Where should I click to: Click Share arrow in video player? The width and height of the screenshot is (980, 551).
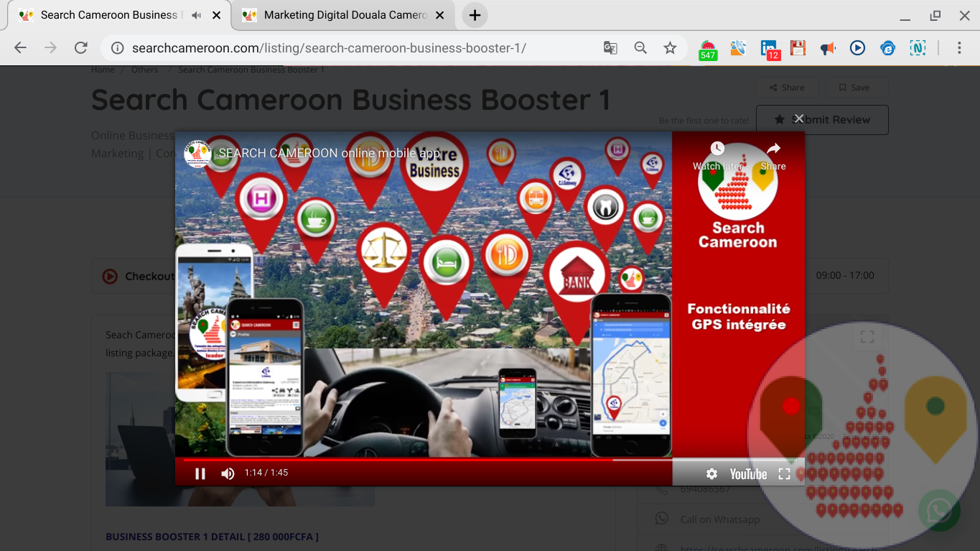pyautogui.click(x=773, y=149)
